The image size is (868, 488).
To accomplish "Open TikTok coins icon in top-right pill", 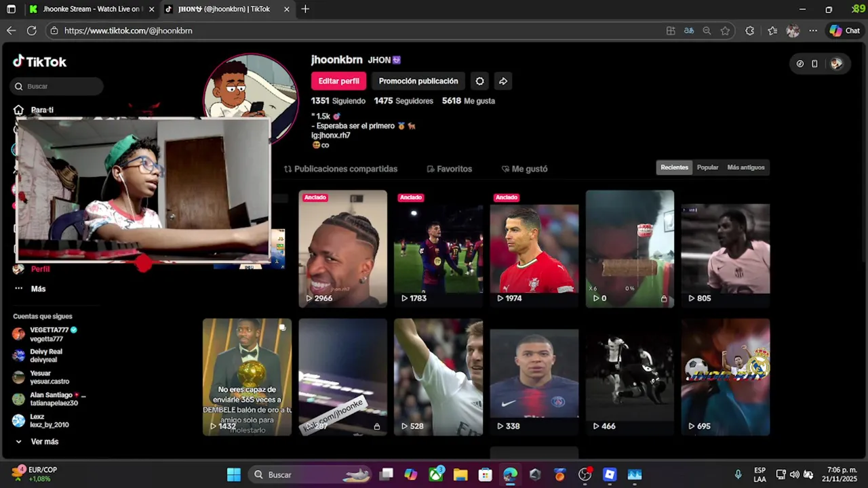I will pos(800,64).
